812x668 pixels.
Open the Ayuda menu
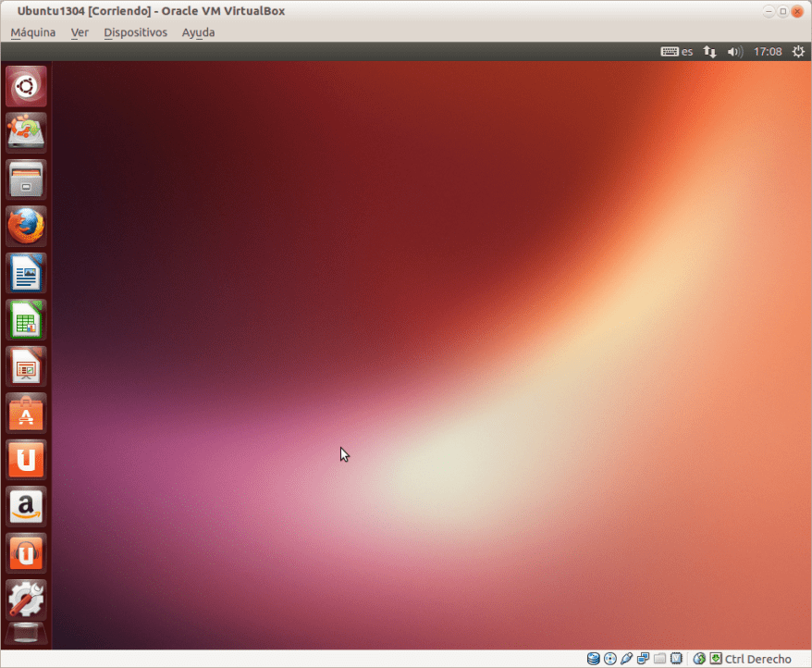pos(198,32)
